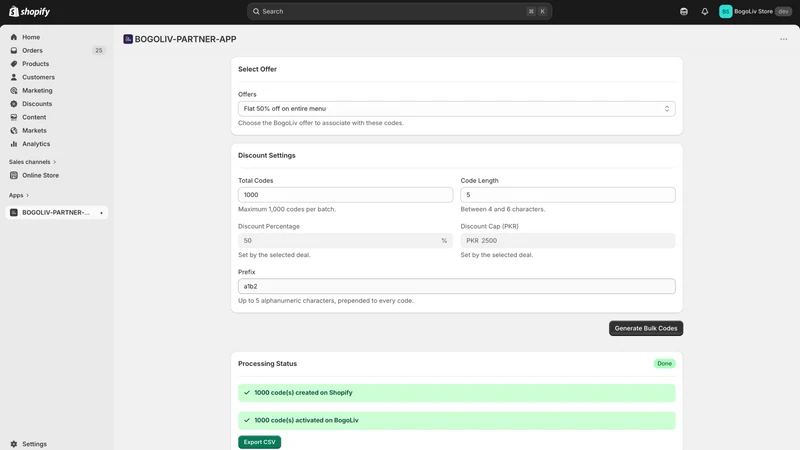
Task: Go to Analytics page
Action: tap(36, 144)
